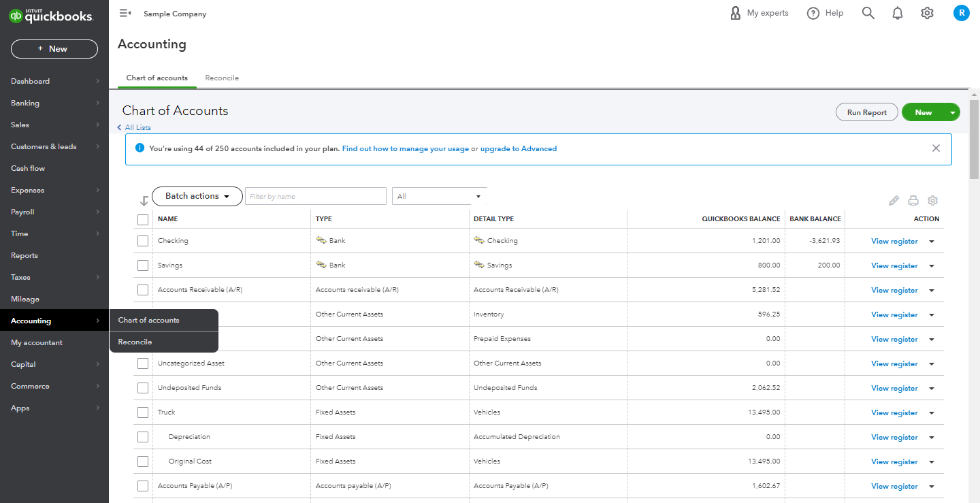Open View register for Accounts Receivable
The height and width of the screenshot is (503, 980).
pyautogui.click(x=894, y=291)
